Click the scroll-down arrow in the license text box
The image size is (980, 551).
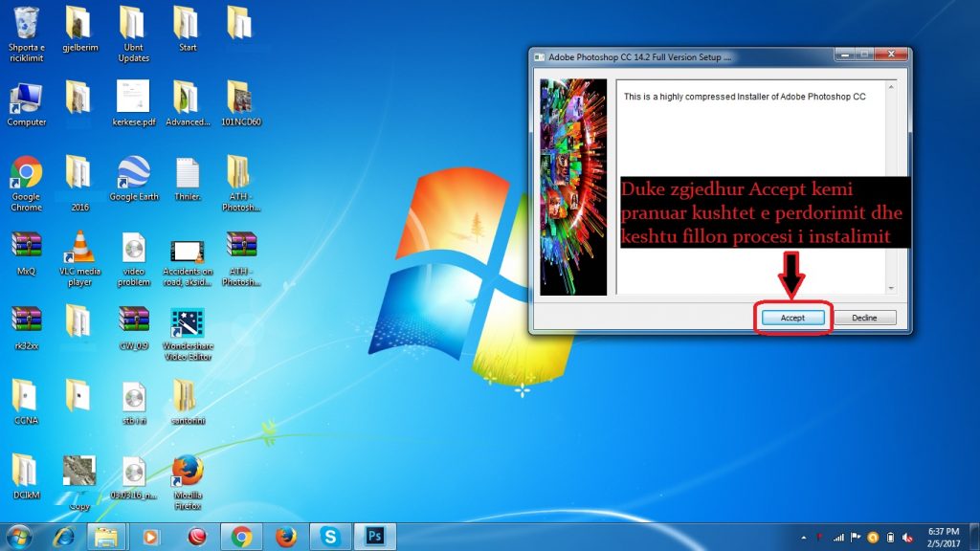pyautogui.click(x=891, y=288)
